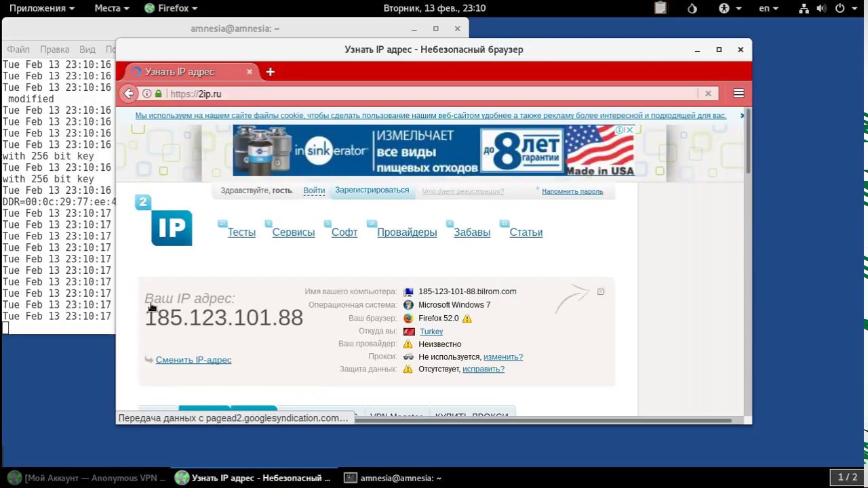This screenshot has height=488, width=868.
Task: Click the data protection warning icon
Action: click(x=408, y=369)
